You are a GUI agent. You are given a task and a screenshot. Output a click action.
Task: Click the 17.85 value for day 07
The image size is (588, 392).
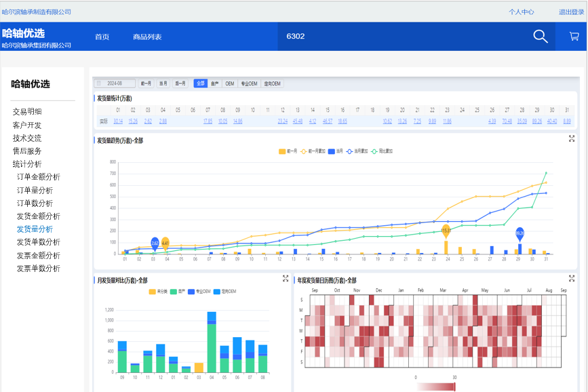[208, 121]
